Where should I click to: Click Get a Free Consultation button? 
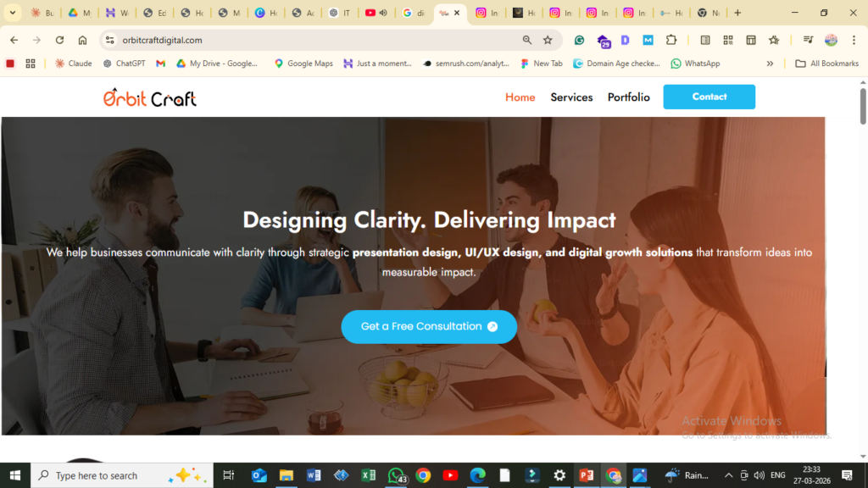[429, 326]
